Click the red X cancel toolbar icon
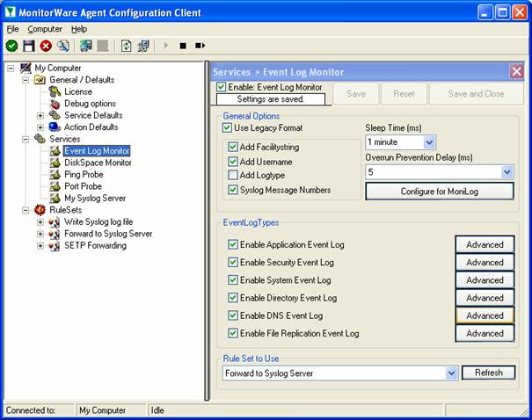 click(46, 46)
